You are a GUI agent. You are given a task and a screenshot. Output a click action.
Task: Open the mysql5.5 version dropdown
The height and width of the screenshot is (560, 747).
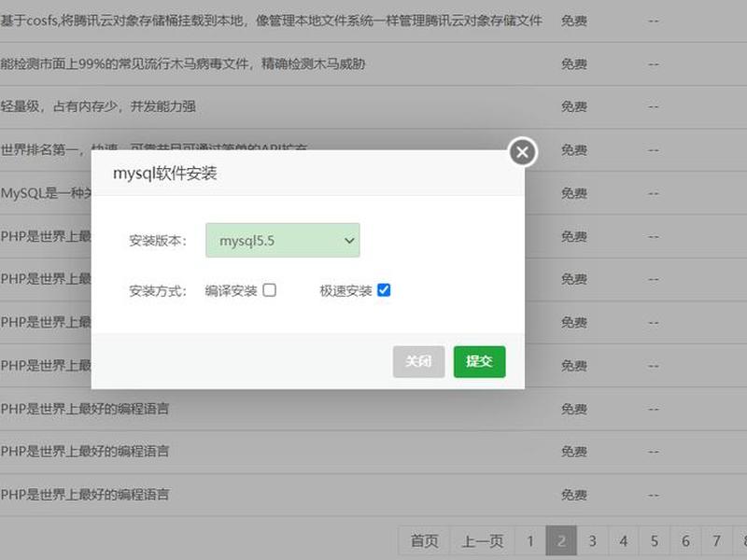point(283,241)
